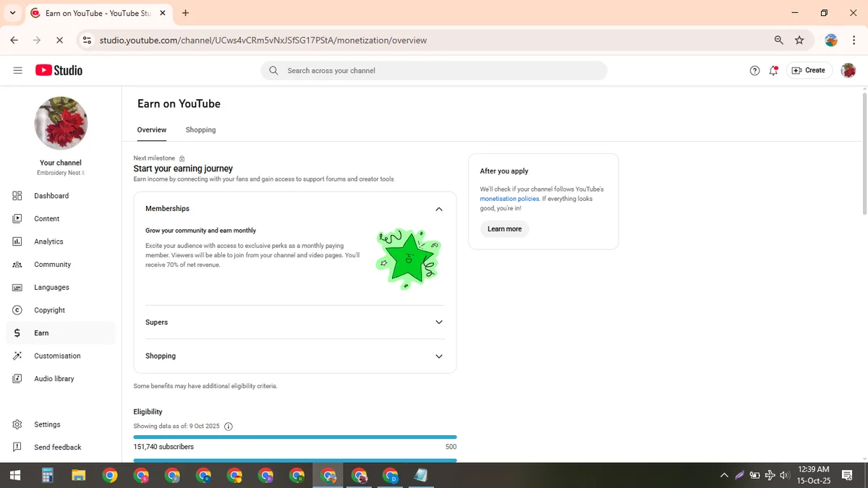Follow the monetisation policies link
Image resolution: width=868 pixels, height=488 pixels.
509,199
